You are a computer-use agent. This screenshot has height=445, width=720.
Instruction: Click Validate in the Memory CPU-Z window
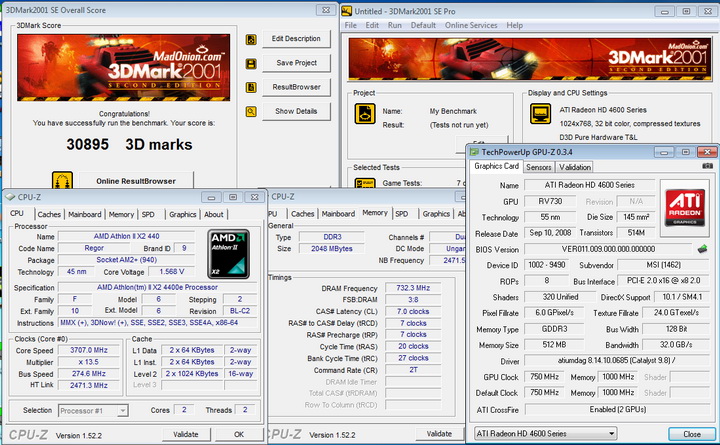coord(439,434)
